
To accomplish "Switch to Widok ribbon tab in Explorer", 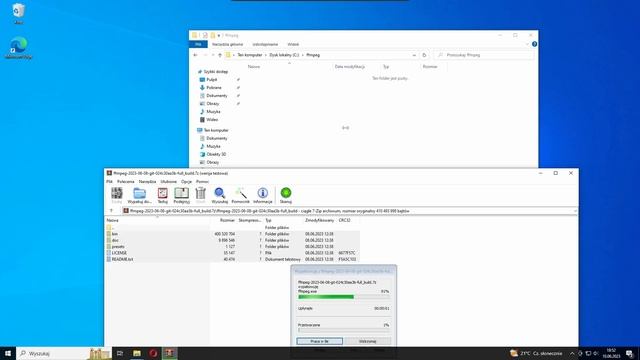I will tap(293, 44).
